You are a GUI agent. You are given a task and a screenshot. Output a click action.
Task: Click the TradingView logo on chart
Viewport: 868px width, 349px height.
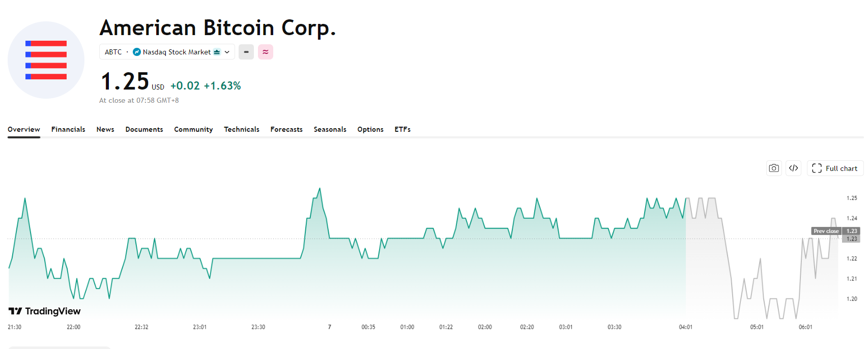pos(45,311)
